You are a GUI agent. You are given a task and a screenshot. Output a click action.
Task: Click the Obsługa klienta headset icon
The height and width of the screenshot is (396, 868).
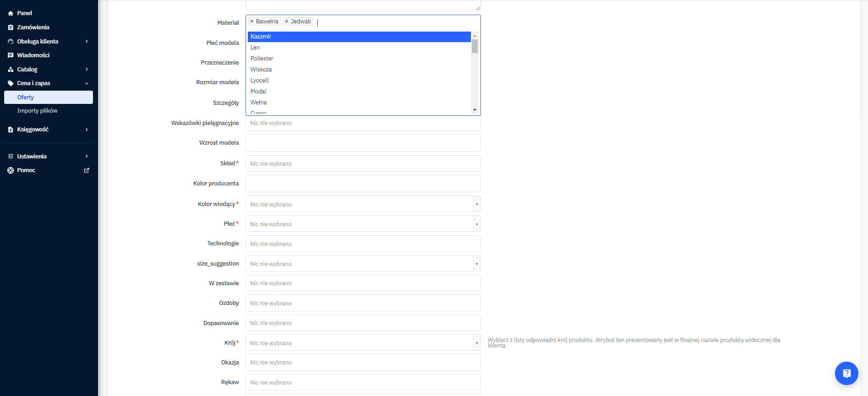tap(11, 42)
